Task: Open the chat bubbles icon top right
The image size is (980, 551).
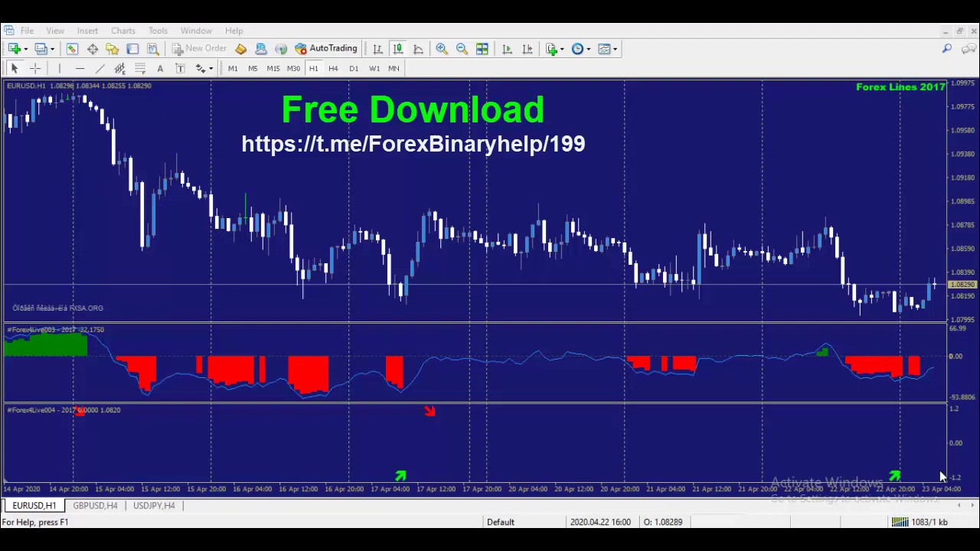Action: 968,49
